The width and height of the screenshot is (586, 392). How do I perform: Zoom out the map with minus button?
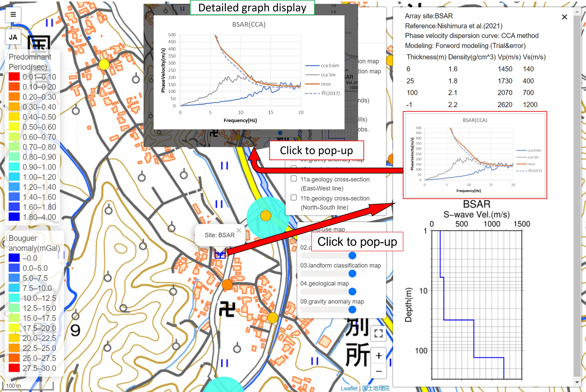(379, 371)
